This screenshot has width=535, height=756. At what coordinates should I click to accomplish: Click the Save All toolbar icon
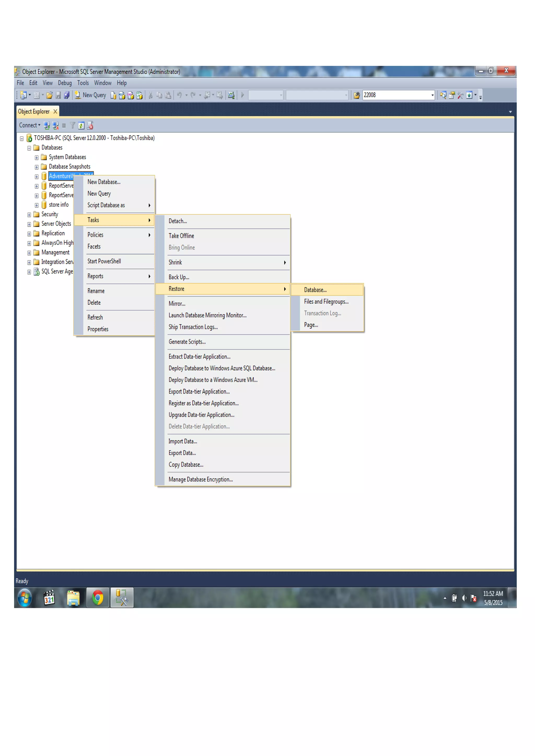tap(67, 95)
